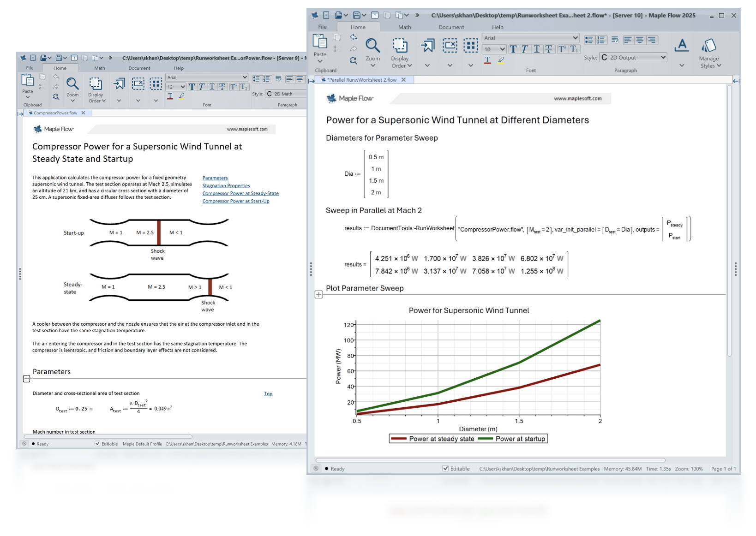Follow the Stagnation Properties link
The height and width of the screenshot is (536, 756).
coord(226,186)
